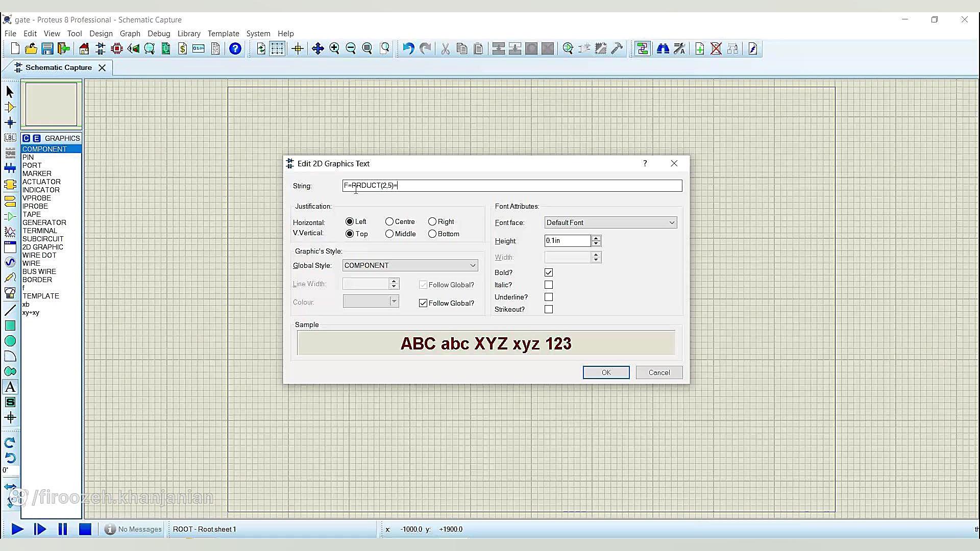Screen dimensions: 980x551
Task: Click the Home Page icon
Action: tap(84, 48)
